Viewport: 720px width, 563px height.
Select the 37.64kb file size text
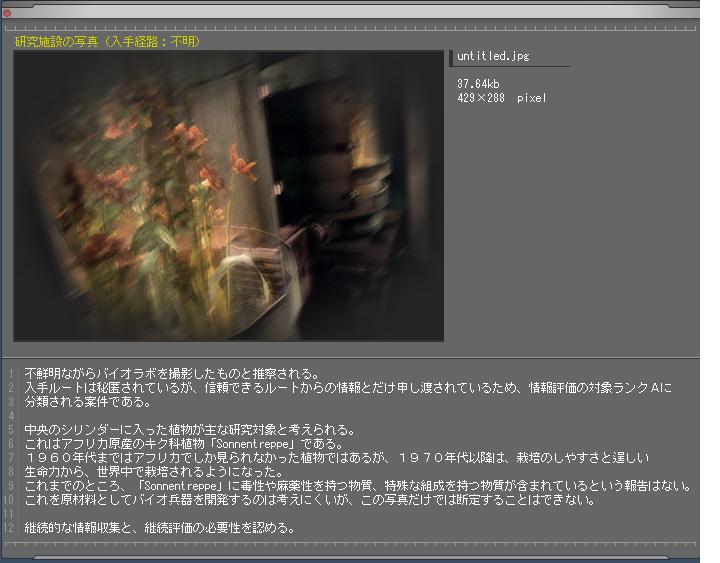tap(478, 84)
